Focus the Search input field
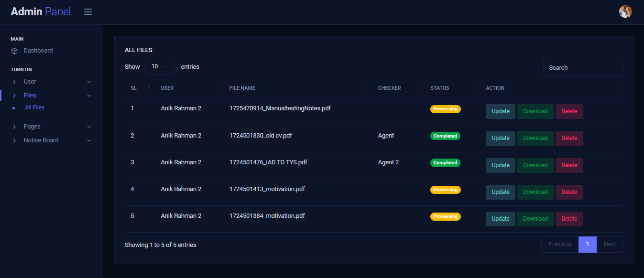 pos(583,68)
